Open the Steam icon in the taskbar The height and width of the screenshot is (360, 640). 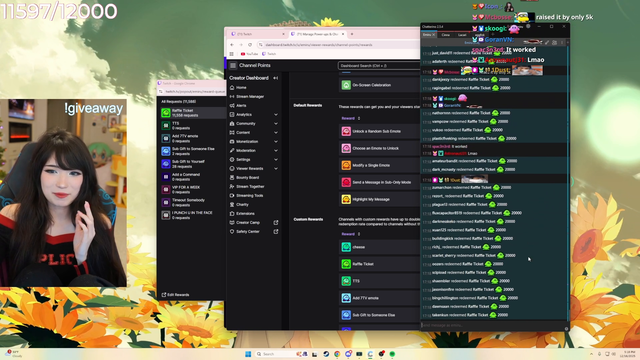326,354
